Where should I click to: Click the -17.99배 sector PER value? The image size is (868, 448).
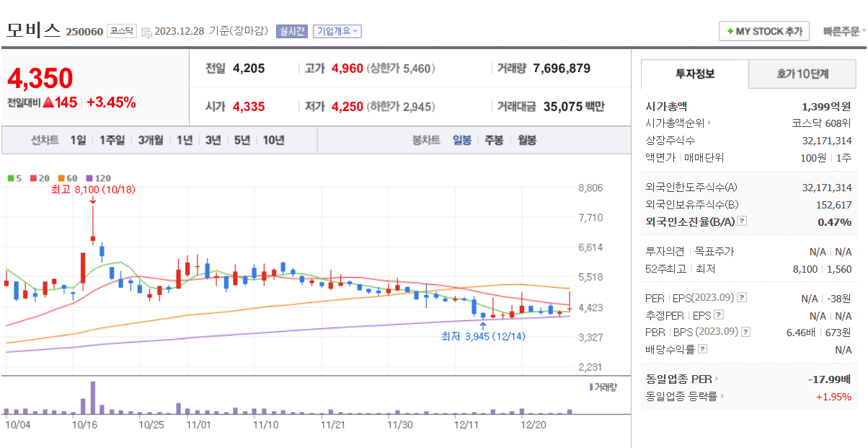[x=830, y=379]
